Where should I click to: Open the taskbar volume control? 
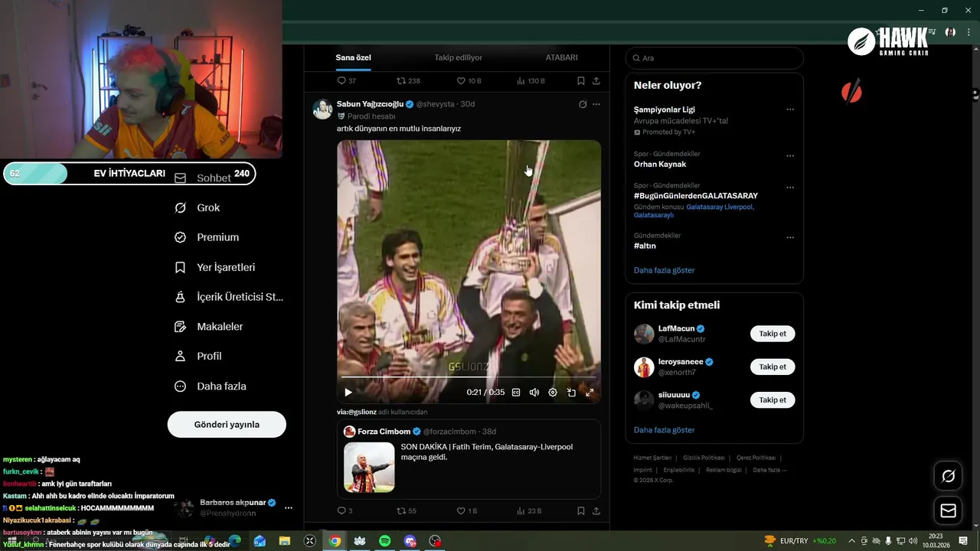pos(913,541)
